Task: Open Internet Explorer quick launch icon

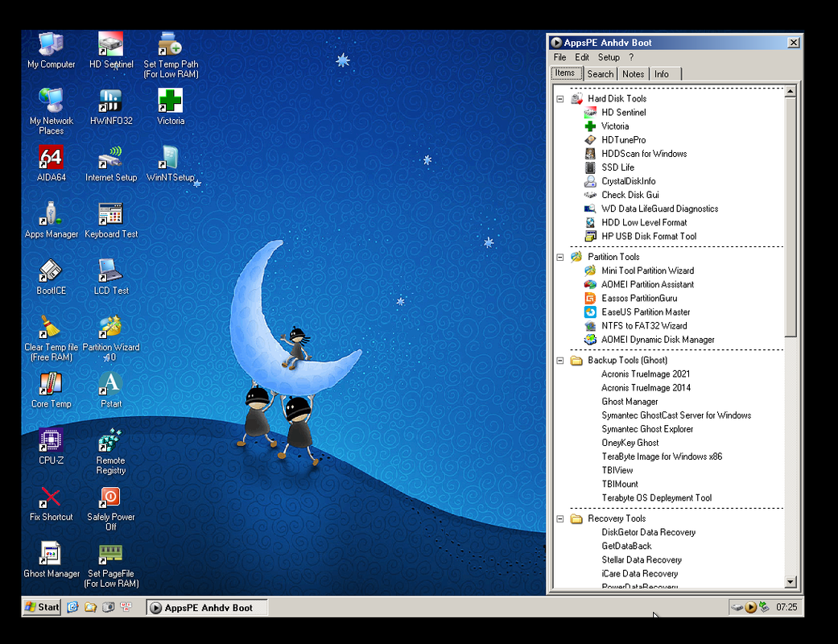Action: [x=72, y=607]
